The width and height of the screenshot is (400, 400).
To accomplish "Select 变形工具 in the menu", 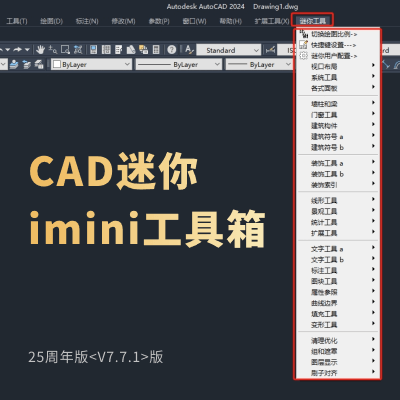I will coord(337,324).
